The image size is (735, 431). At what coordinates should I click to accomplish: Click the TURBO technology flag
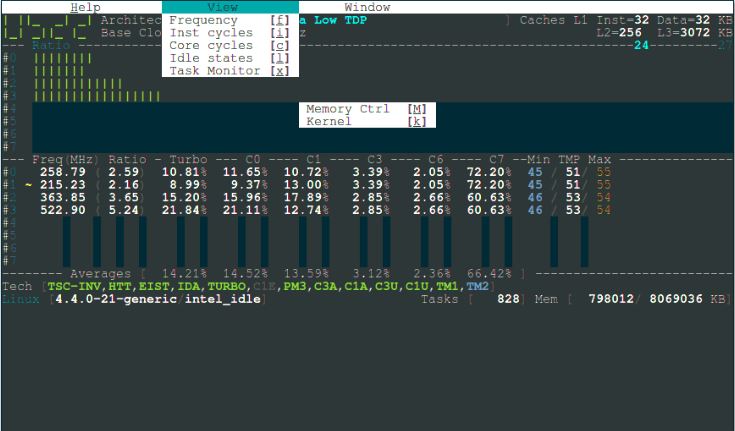click(x=226, y=286)
